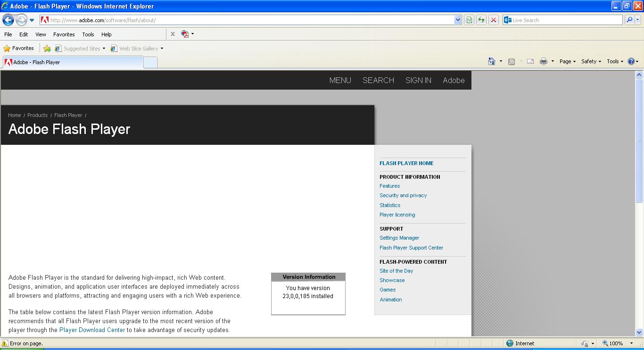Open the Edit menu
The image size is (644, 350).
pos(24,34)
